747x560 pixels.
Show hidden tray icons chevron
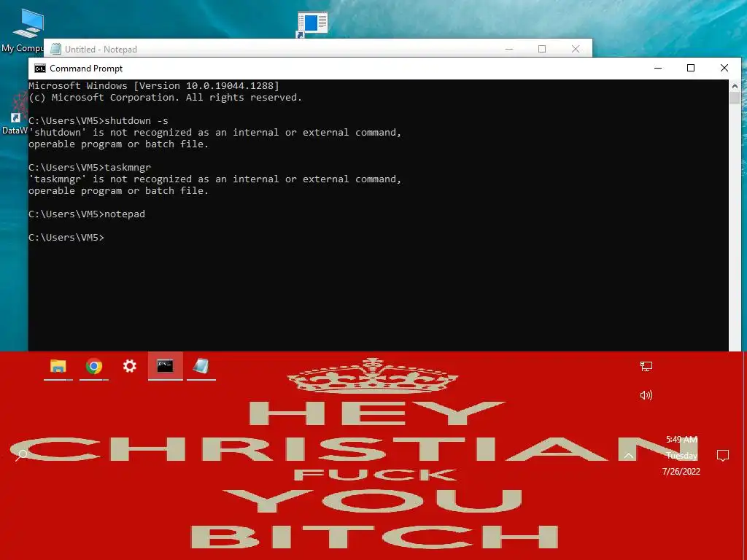tap(629, 456)
